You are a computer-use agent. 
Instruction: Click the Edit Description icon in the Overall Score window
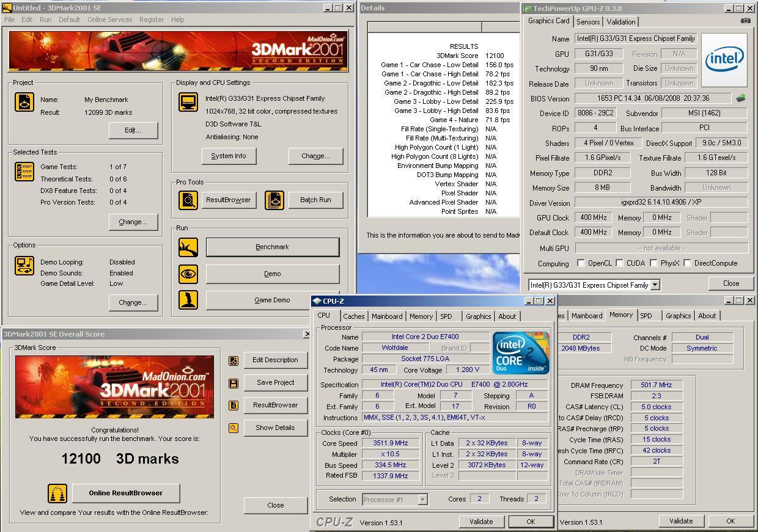[x=233, y=361]
